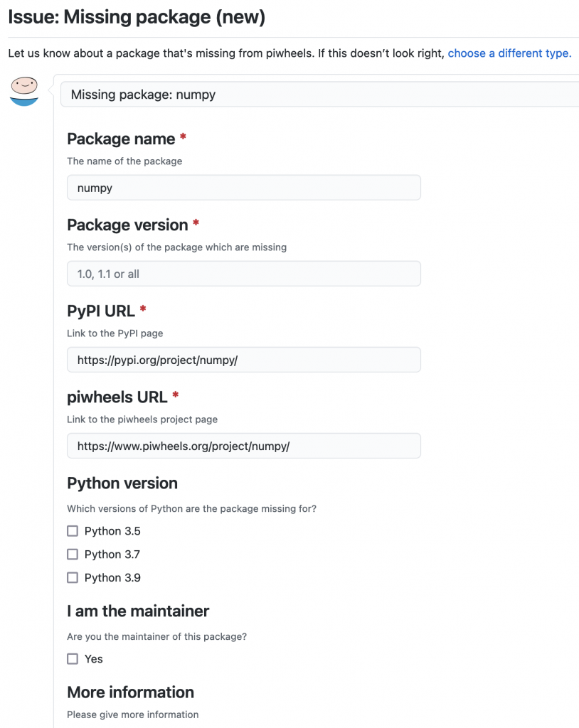579x728 pixels.
Task: Check the Python 3.9 checkbox
Action: [x=73, y=577]
